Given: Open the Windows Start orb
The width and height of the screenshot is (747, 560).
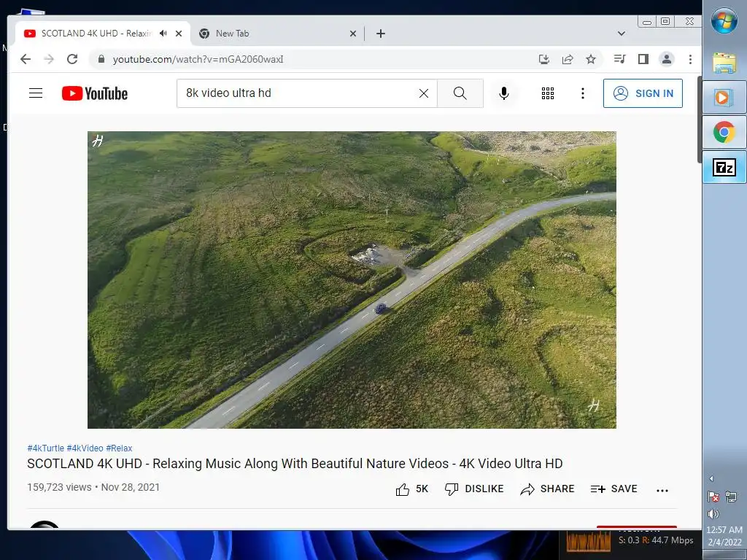Looking at the screenshot, I should coord(724,20).
